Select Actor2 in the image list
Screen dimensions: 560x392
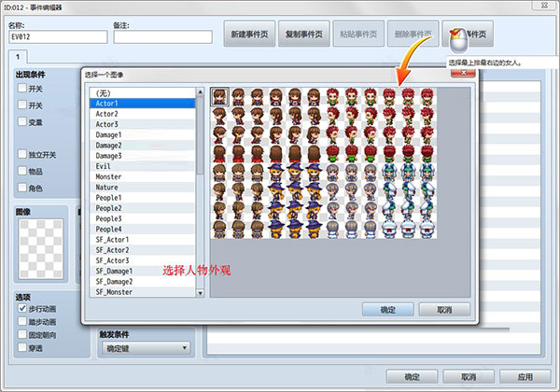(143, 114)
